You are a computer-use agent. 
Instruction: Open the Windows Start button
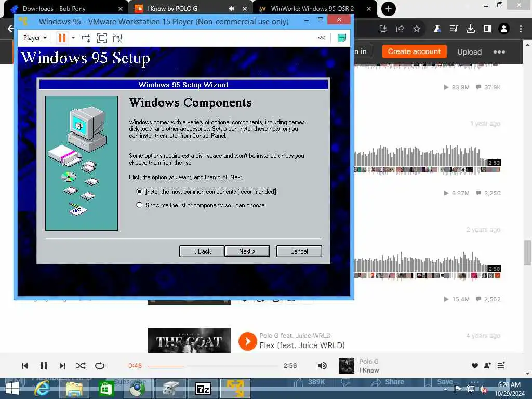(x=12, y=389)
